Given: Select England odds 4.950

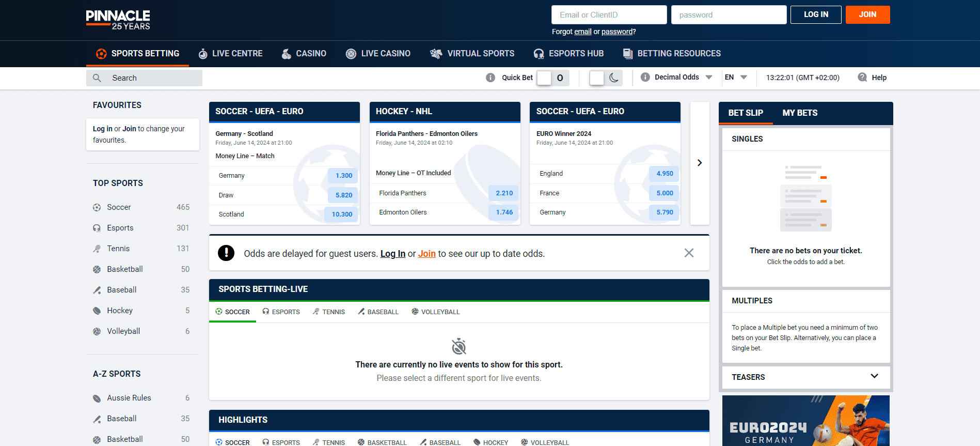Looking at the screenshot, I should 664,174.
